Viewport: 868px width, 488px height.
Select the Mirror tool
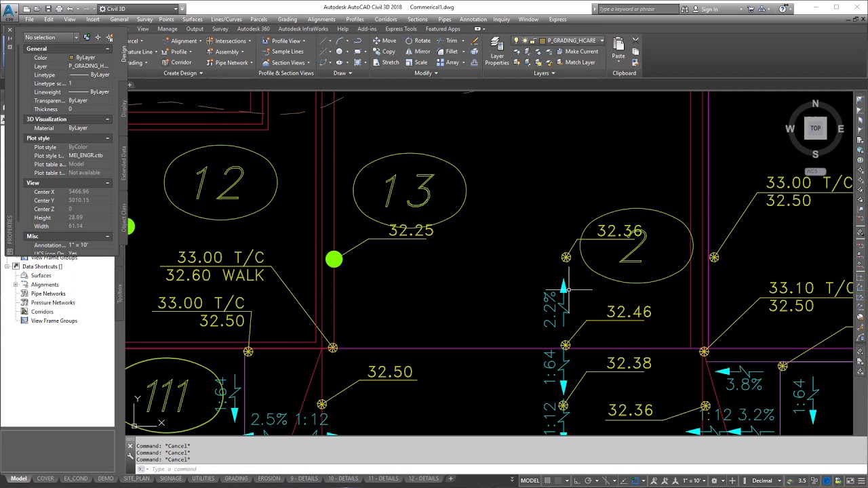[x=418, y=52]
